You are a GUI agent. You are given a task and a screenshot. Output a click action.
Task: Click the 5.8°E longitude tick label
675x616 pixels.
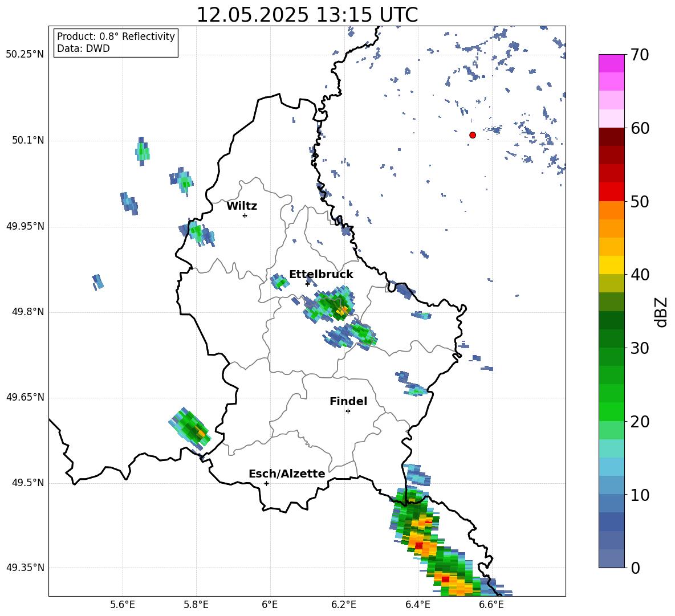pos(196,605)
